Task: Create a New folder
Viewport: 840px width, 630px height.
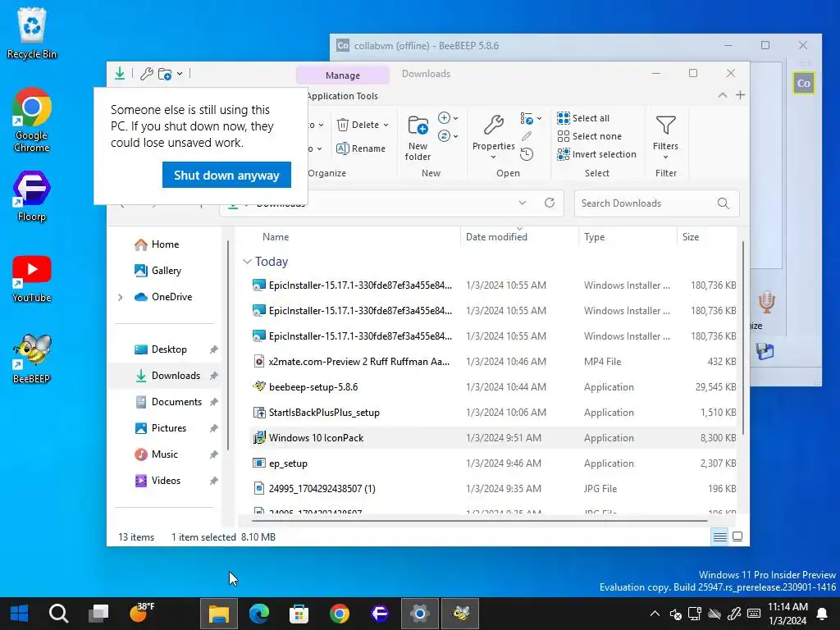Action: pos(418,138)
